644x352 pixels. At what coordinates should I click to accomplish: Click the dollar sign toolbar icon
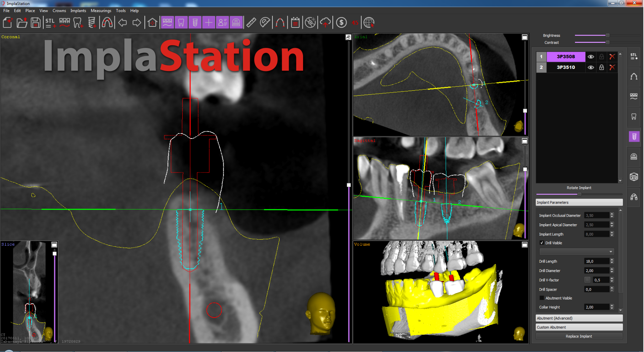click(341, 23)
